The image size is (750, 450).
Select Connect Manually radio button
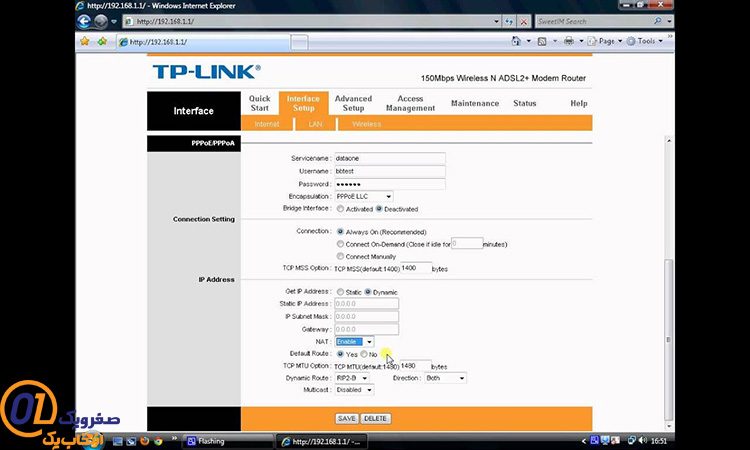pyautogui.click(x=340, y=256)
